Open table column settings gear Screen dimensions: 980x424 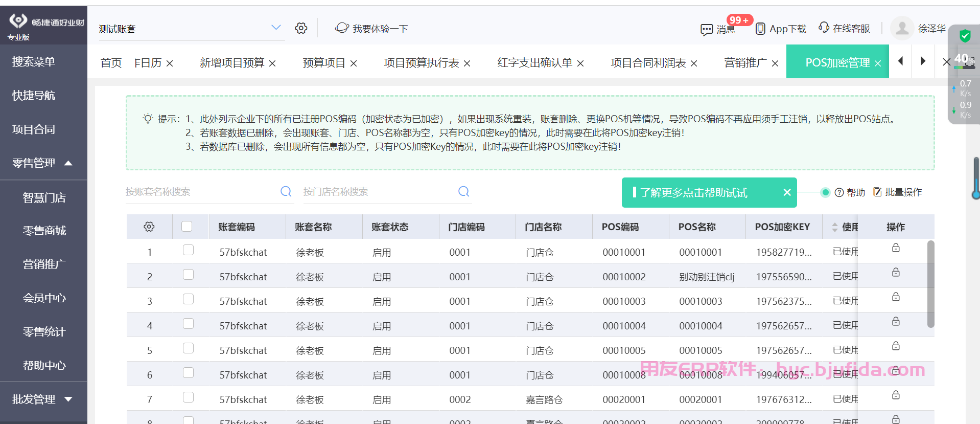[149, 227]
